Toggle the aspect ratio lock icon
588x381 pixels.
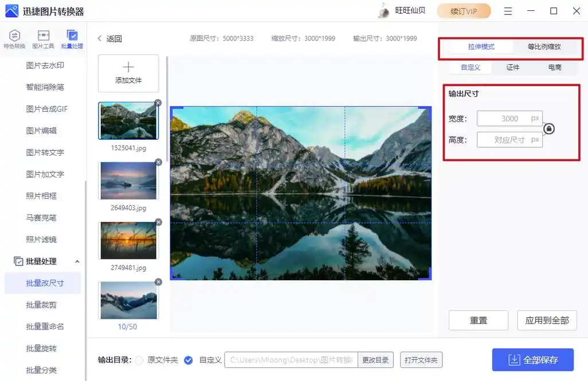point(548,129)
